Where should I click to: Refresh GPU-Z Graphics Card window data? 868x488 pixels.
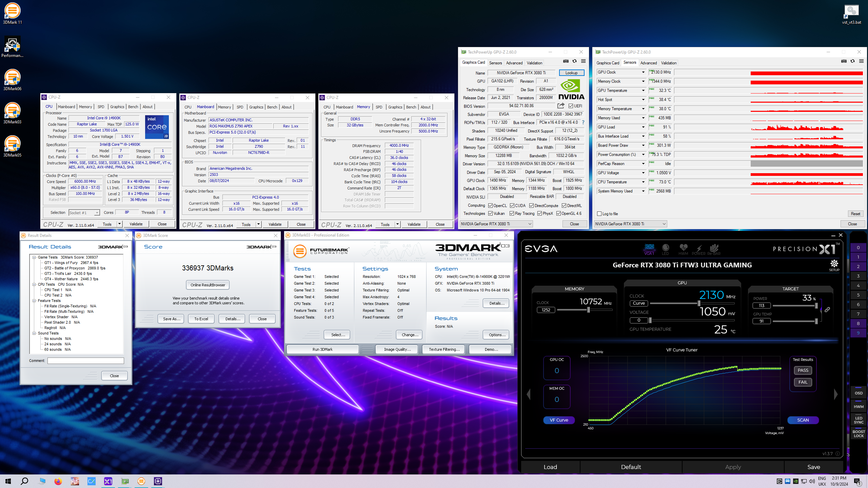pos(574,61)
